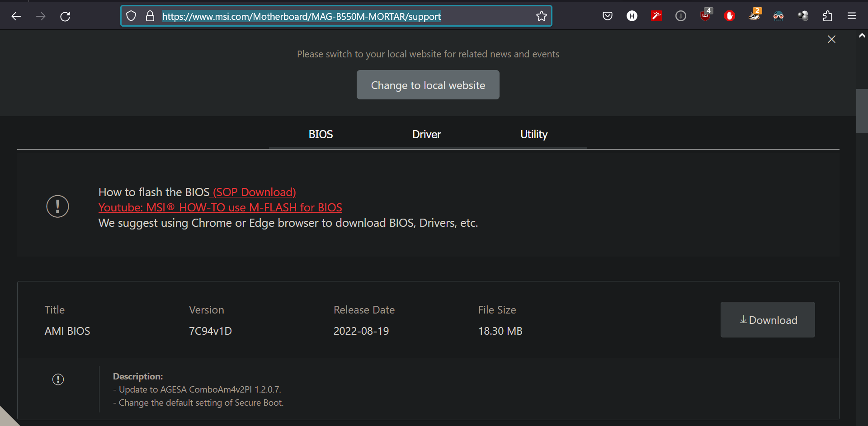Click the small exclamation icon beside Description
The height and width of the screenshot is (426, 868).
58,379
